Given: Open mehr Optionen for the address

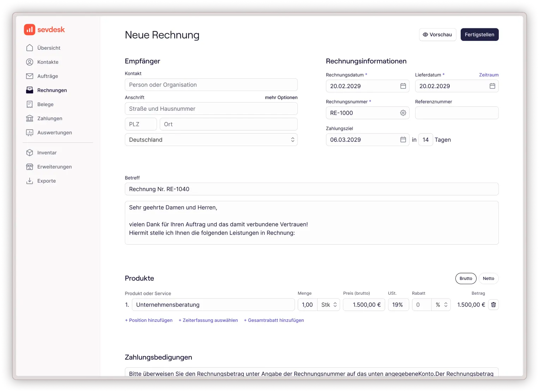Looking at the screenshot, I should coord(281,97).
